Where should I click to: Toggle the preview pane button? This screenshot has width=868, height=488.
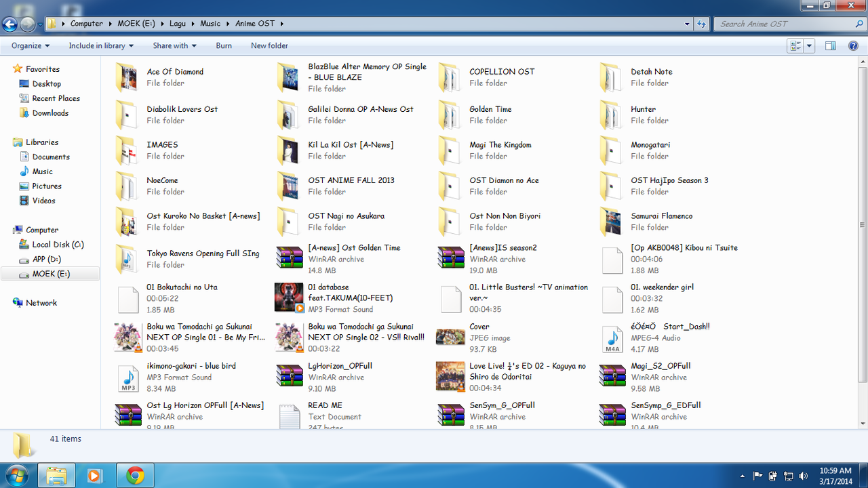coord(830,46)
